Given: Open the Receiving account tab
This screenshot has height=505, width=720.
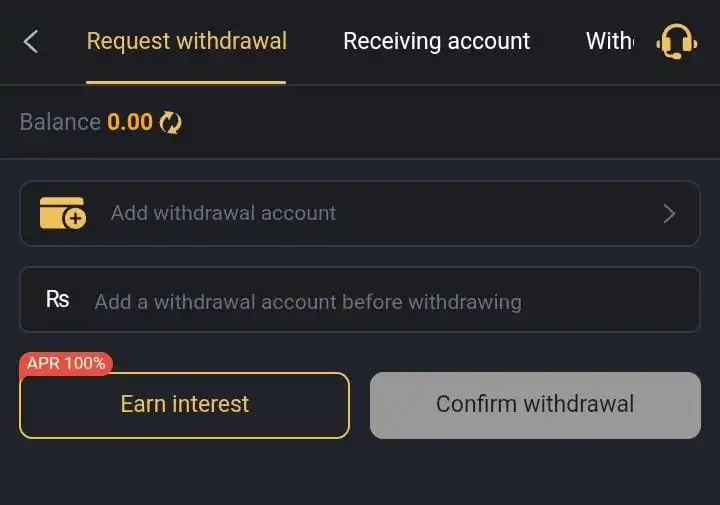Looking at the screenshot, I should [436, 41].
